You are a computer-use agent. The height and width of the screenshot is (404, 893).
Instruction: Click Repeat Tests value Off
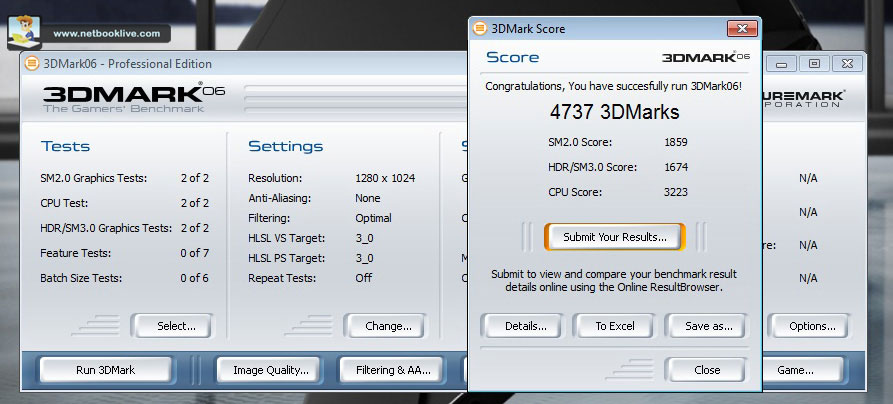(x=363, y=278)
